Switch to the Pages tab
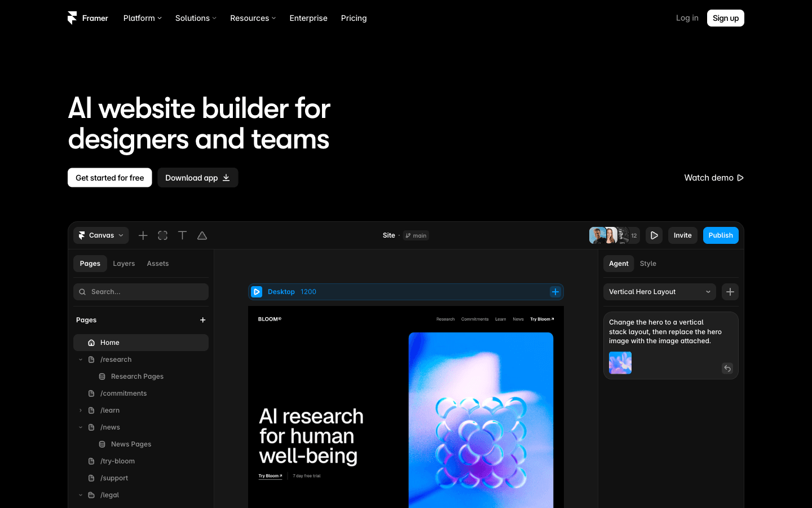Viewport: 812px width, 508px height. pyautogui.click(x=90, y=264)
